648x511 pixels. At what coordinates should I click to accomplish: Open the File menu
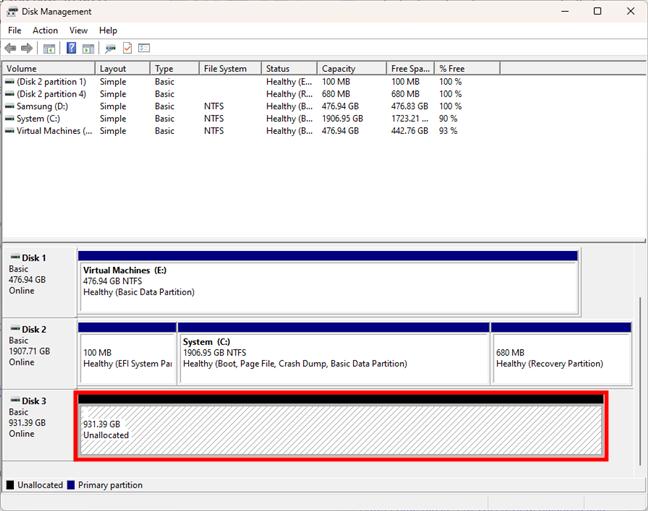coord(15,31)
